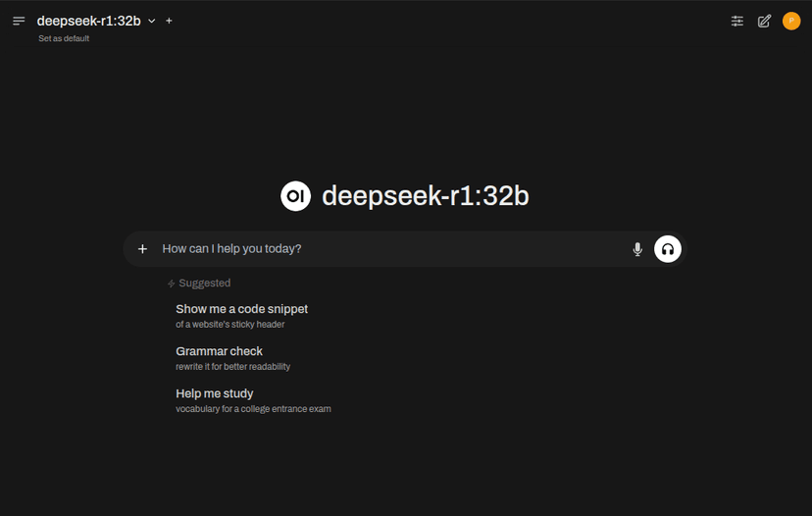Open the deepseek-r1:32b model selector at top
Screen dimensions: 812x516
click(88, 21)
